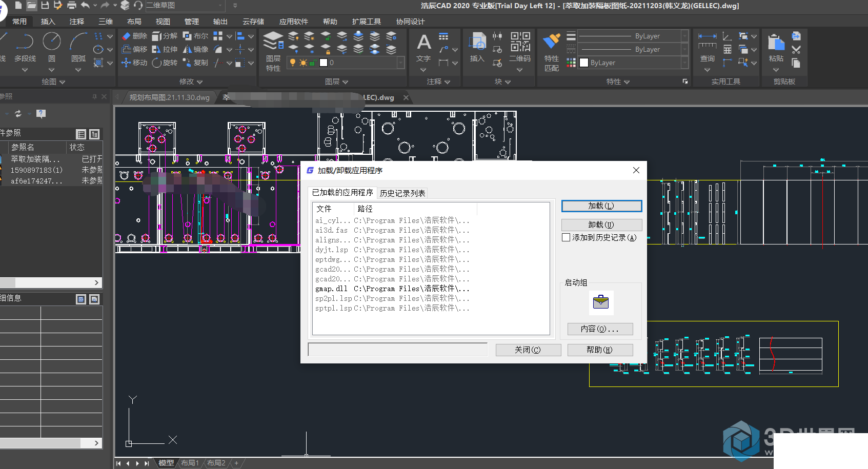
Task: Click the Undo arrow icon
Action: coord(85,5)
